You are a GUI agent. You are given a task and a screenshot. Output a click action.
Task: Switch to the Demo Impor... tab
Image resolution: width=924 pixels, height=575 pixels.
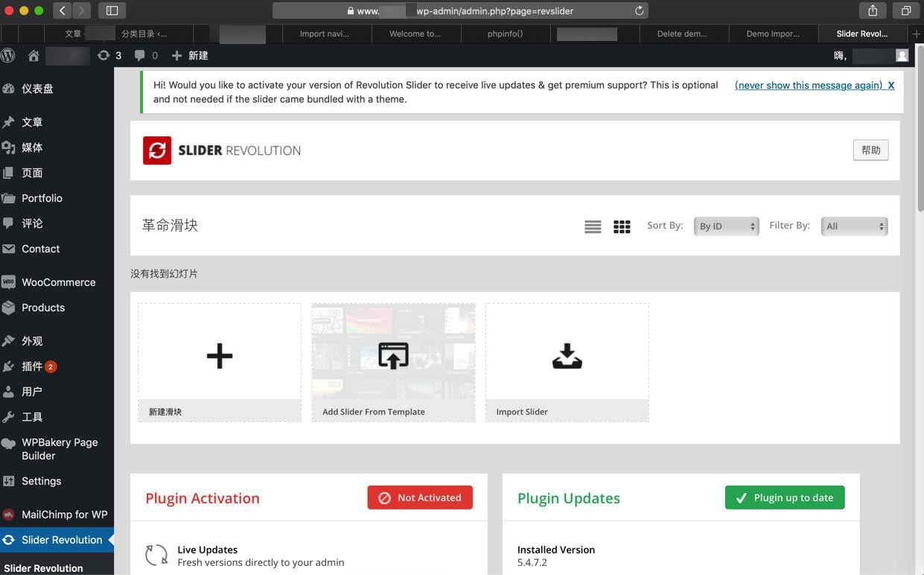click(x=773, y=34)
